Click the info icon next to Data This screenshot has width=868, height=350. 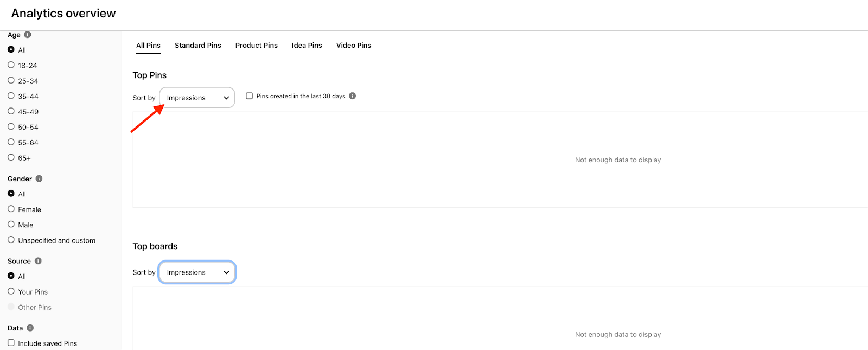(30, 328)
